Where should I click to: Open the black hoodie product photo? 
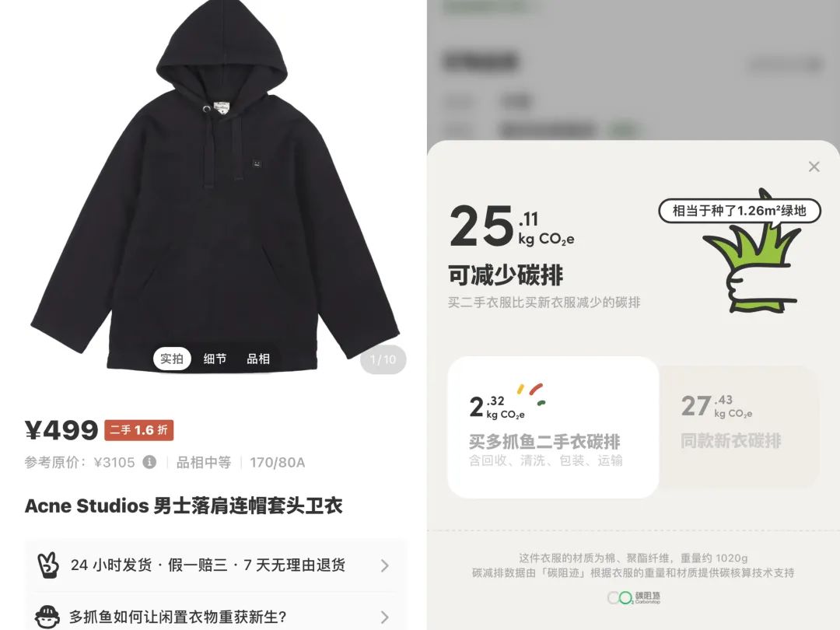215,185
